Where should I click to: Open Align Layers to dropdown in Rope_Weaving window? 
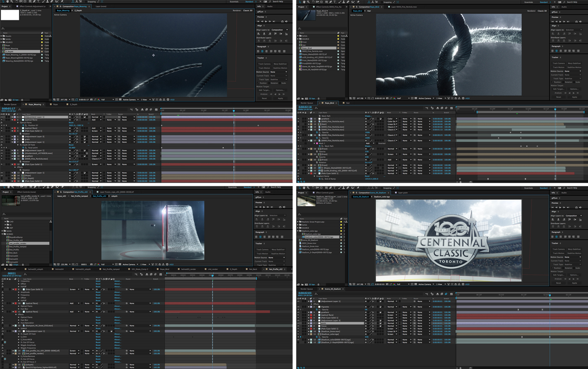(x=279, y=30)
